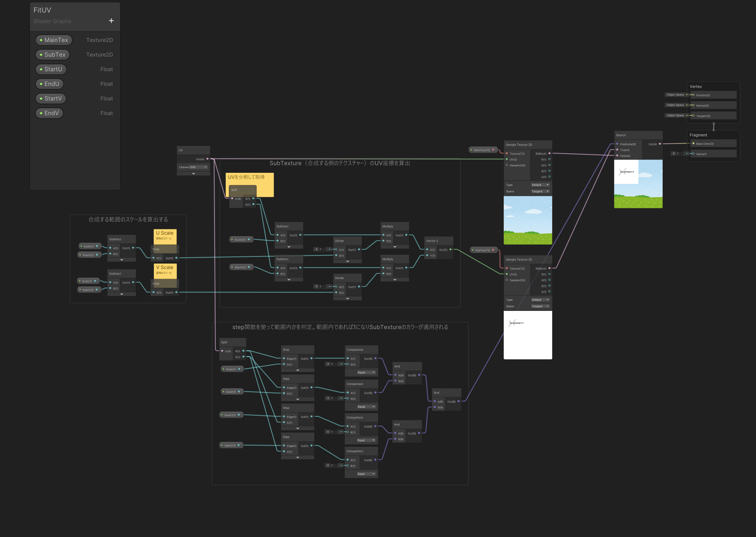
Task: Click the Out(4) port of UV node
Action: pyautogui.click(x=207, y=159)
